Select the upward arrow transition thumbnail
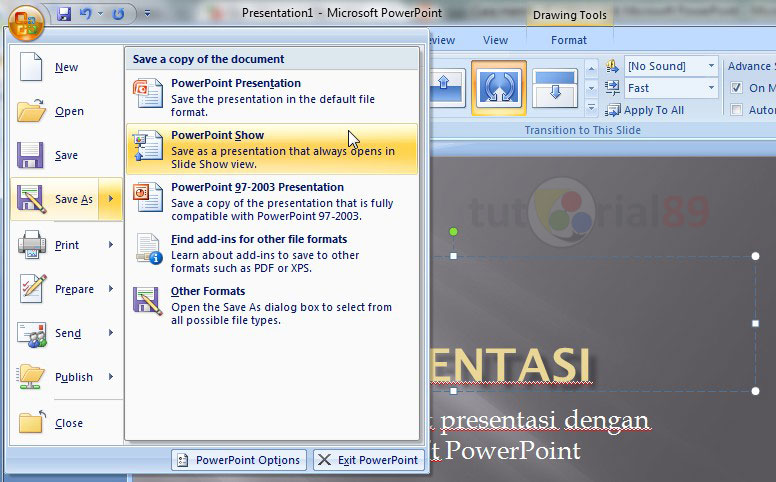This screenshot has width=776, height=482. pyautogui.click(x=447, y=89)
